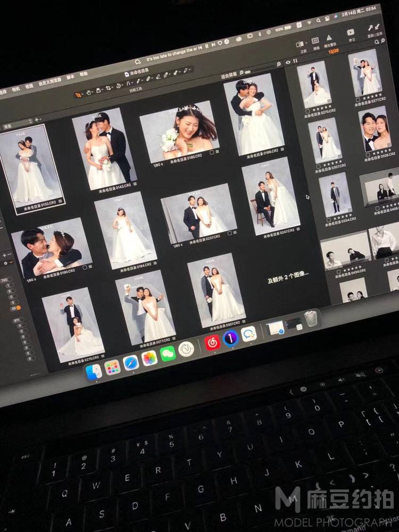
Task: Click the 13/39 image counter
Action: [334, 51]
